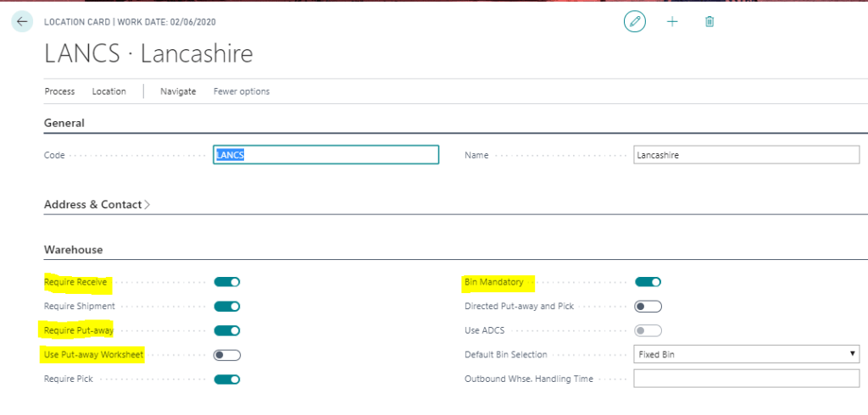Click the plus new record icon
Screen dimensions: 868x415
(x=672, y=22)
